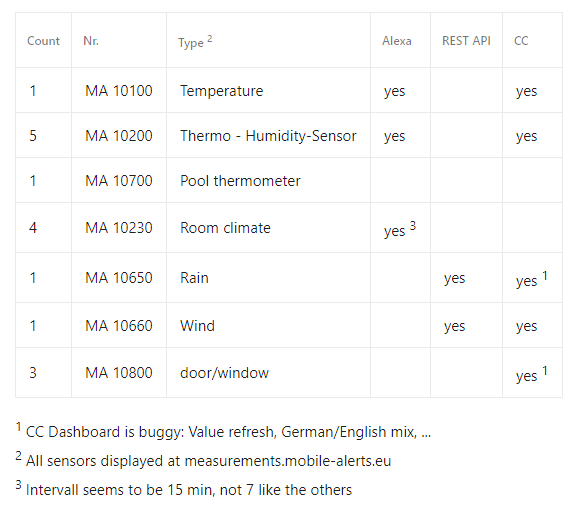Click the REST API column header
The width and height of the screenshot is (574, 508).
coord(466,41)
